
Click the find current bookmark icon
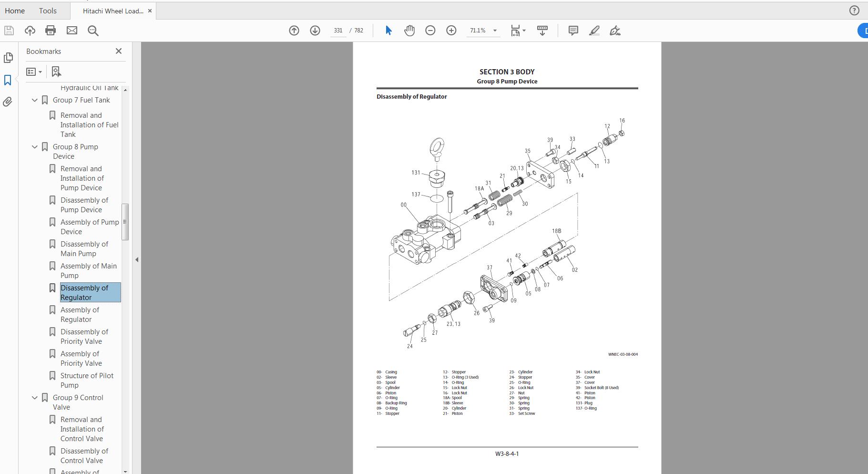tap(56, 72)
